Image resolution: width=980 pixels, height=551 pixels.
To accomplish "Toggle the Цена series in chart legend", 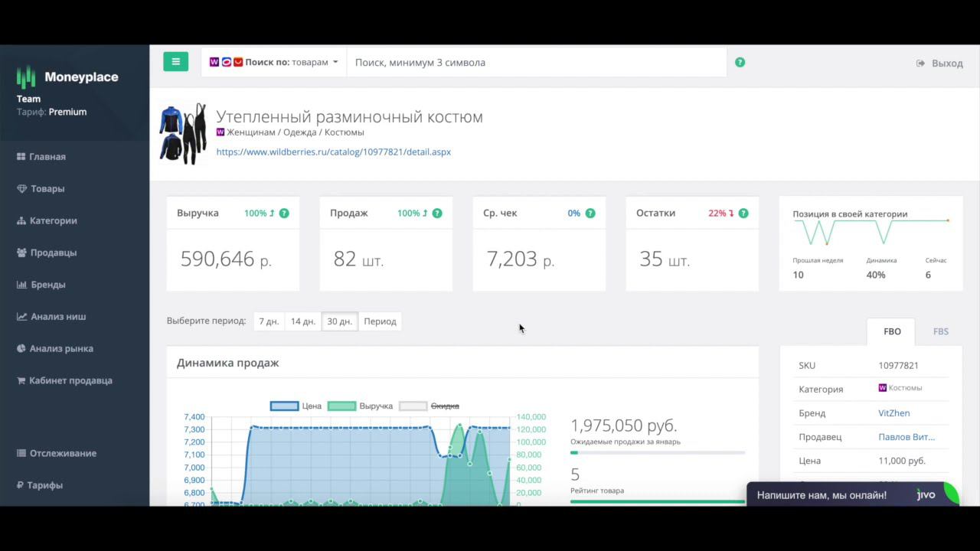I will [295, 406].
